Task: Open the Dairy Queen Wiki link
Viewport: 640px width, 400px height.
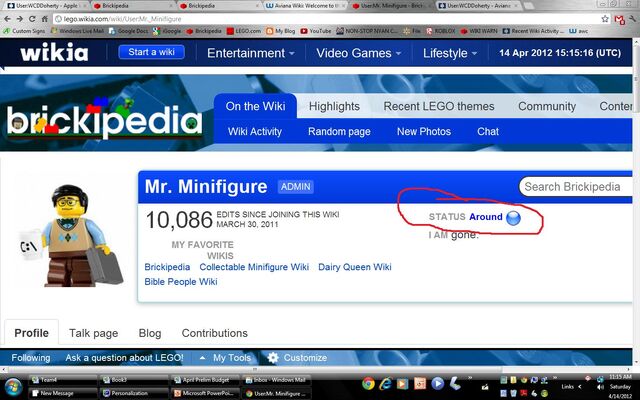Action: 355,267
